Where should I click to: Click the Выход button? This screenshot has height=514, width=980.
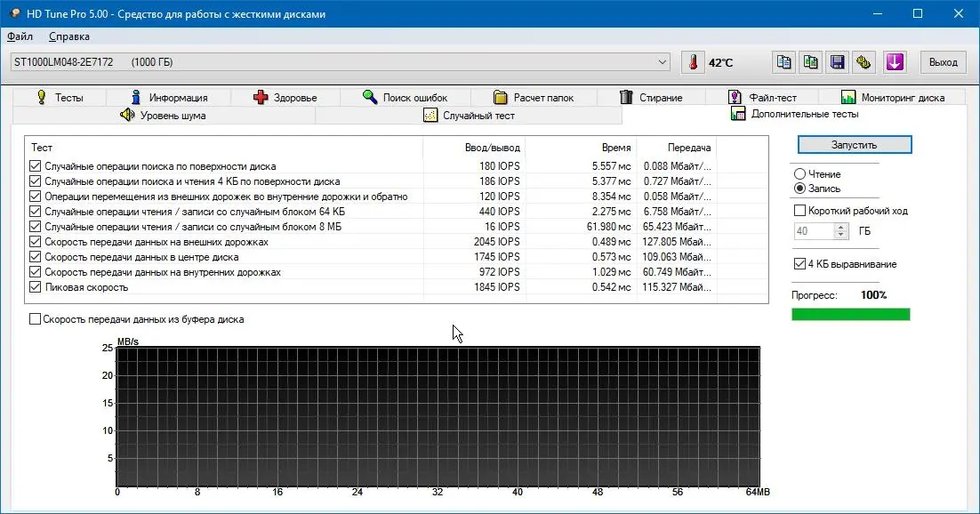click(x=944, y=62)
